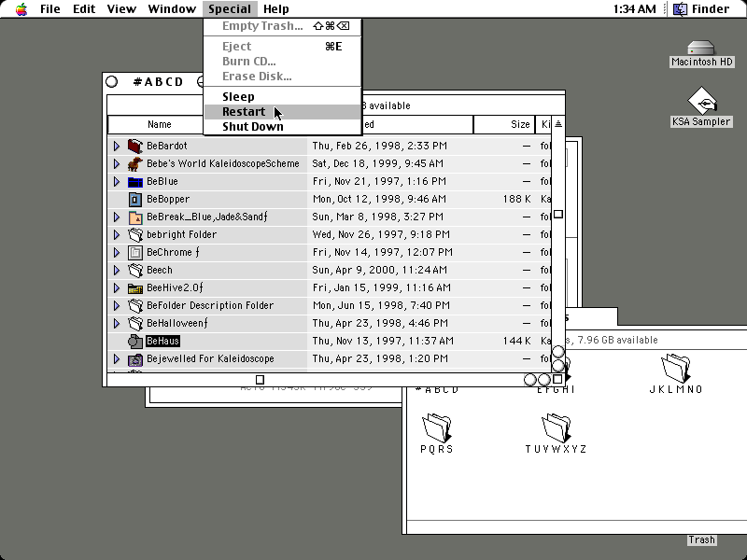Screen dimensions: 747x560
Task: Open the File menu
Action: 50,9
